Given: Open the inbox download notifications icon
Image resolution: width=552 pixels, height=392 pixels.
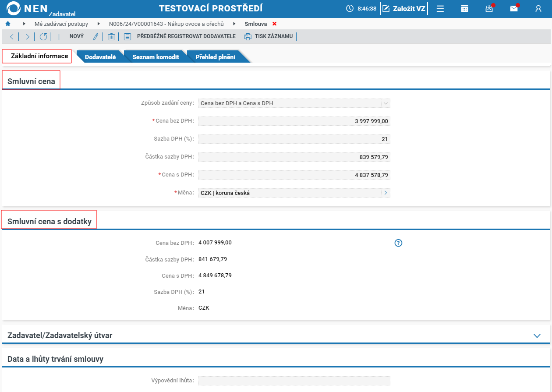Looking at the screenshot, I should coord(489,8).
